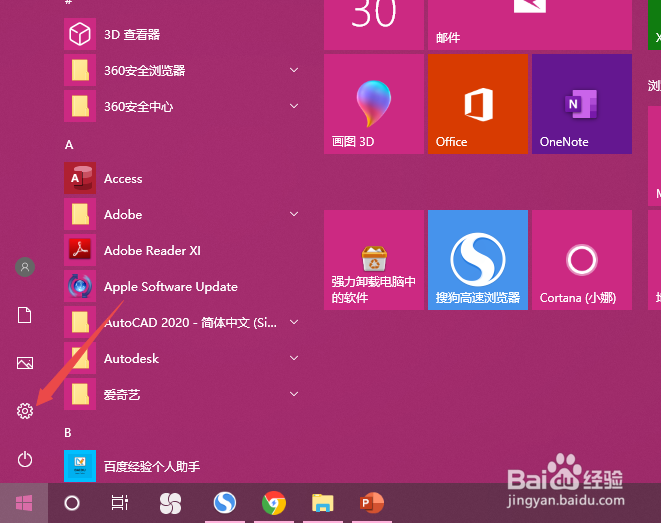Open Cortana circle on taskbar

[x=72, y=503]
